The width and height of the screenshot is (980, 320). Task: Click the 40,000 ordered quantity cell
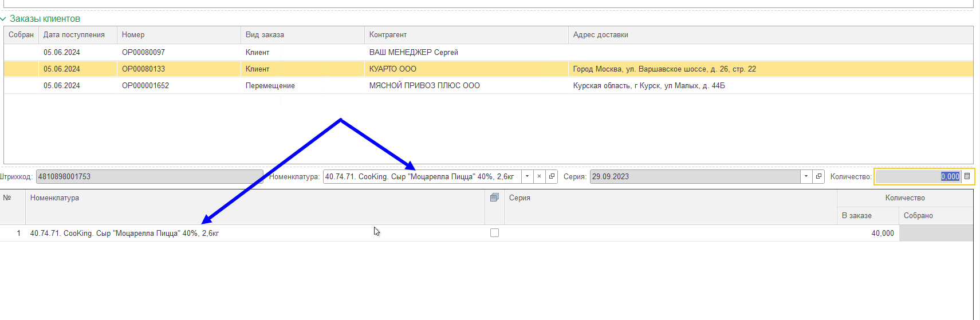(868, 233)
